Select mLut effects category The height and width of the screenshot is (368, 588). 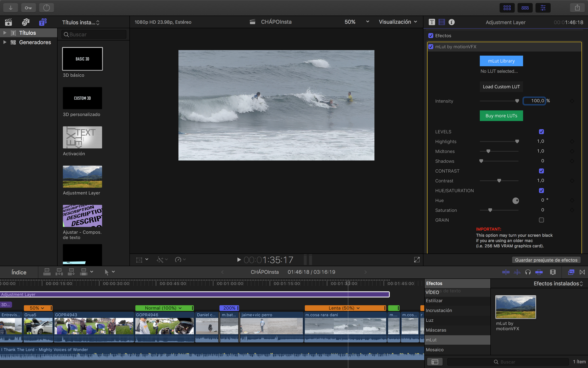[457, 340]
